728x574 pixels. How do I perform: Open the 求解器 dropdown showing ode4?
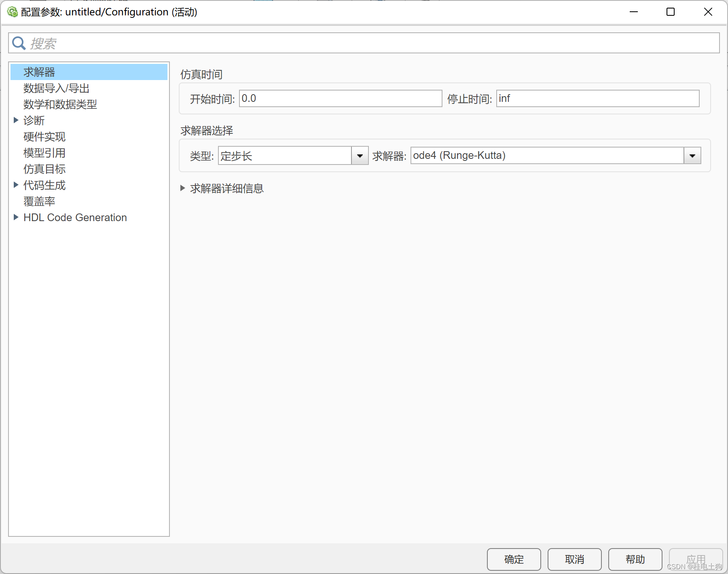(692, 155)
